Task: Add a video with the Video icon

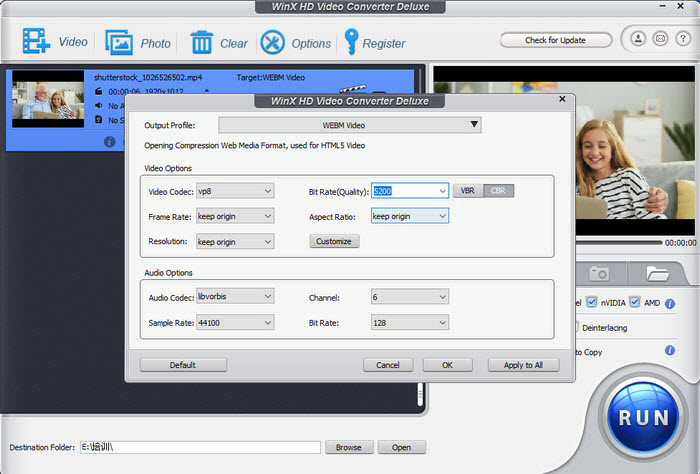Action: (x=36, y=41)
